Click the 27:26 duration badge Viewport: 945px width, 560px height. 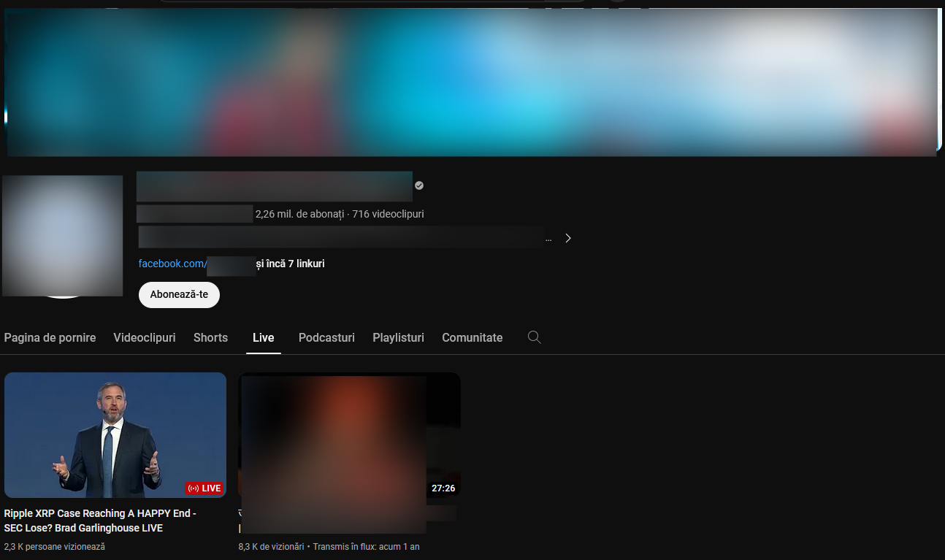click(x=443, y=488)
